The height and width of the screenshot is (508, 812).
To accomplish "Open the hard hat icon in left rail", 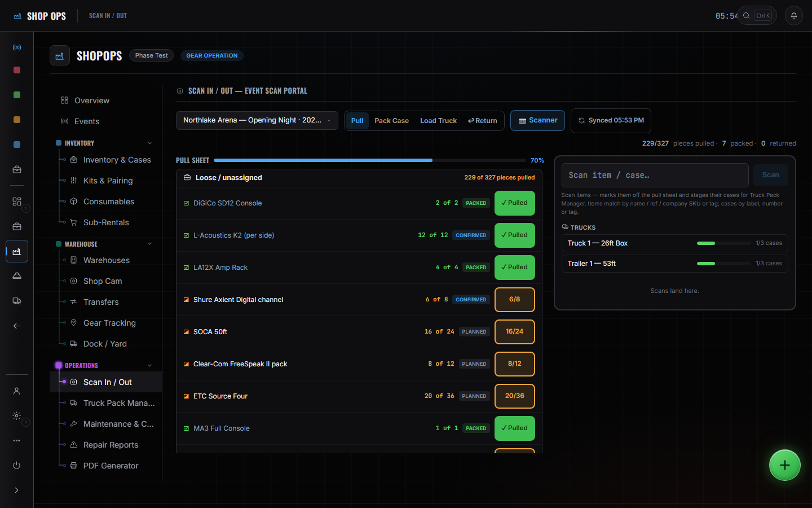I will tap(17, 276).
